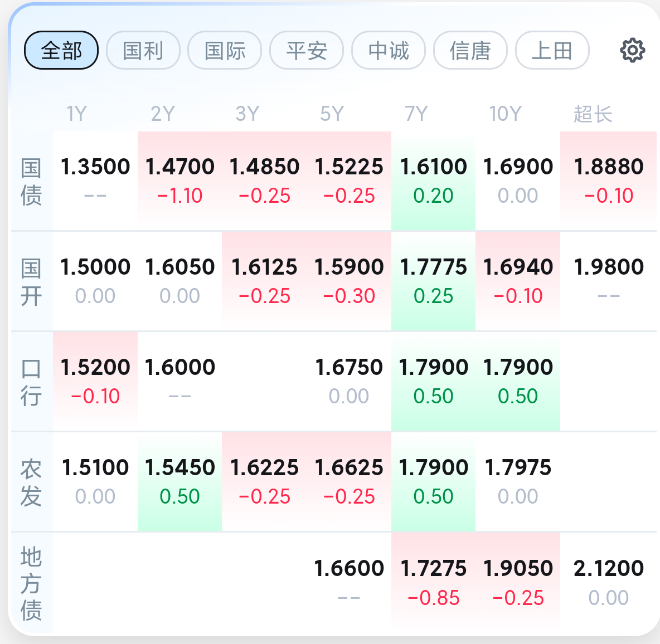The height and width of the screenshot is (644, 660).
Task: Select the 平安 broker tab
Action: pyautogui.click(x=307, y=51)
